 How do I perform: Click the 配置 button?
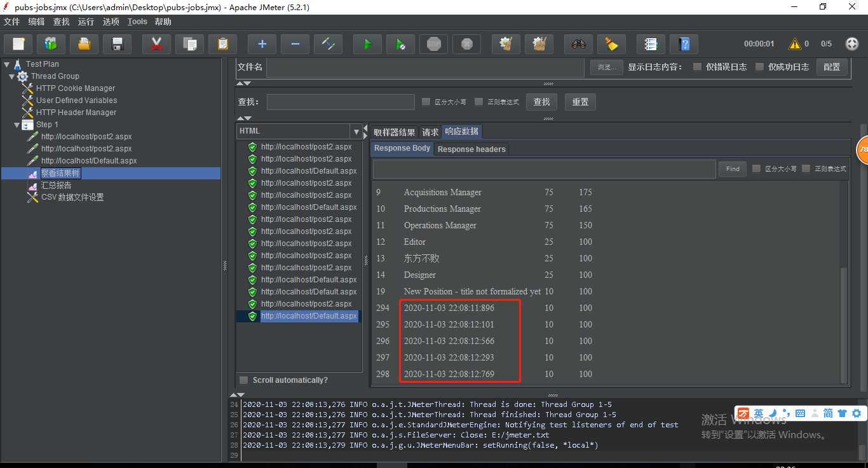pos(832,67)
